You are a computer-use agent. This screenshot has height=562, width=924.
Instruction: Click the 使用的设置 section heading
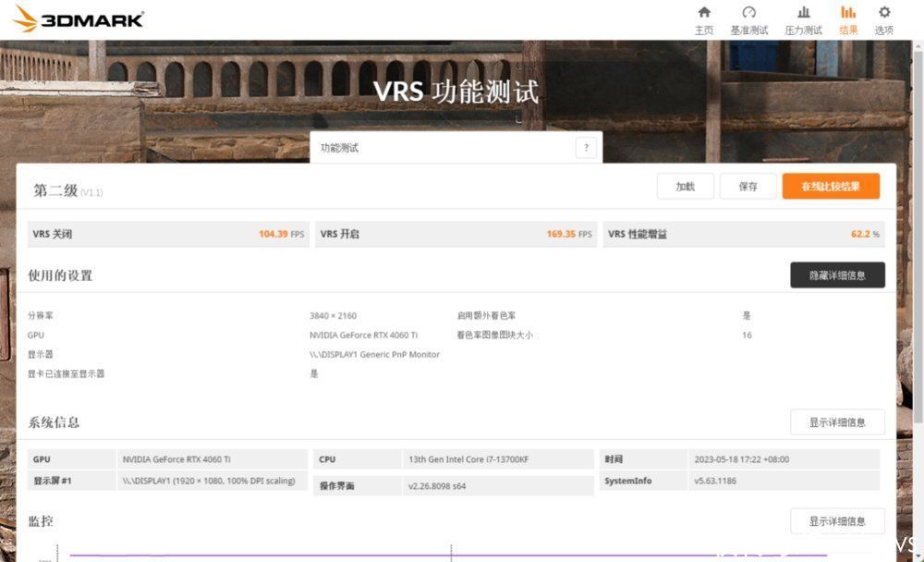[60, 275]
